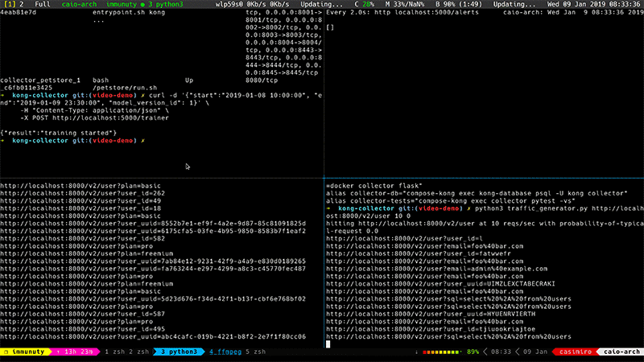Image resolution: width=644 pixels, height=362 pixels.
Task: Click the cursor block in bottom-right pane
Action: pos(328,344)
